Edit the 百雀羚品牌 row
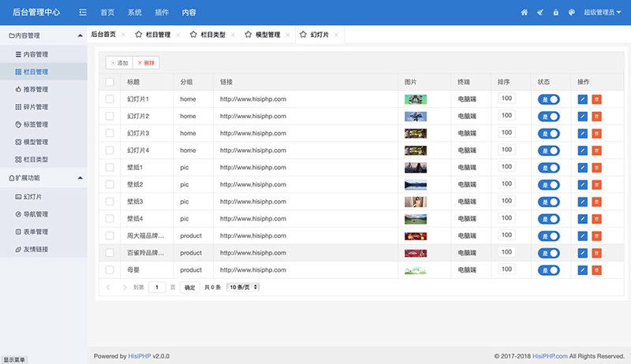The image size is (631, 364). pyautogui.click(x=582, y=253)
